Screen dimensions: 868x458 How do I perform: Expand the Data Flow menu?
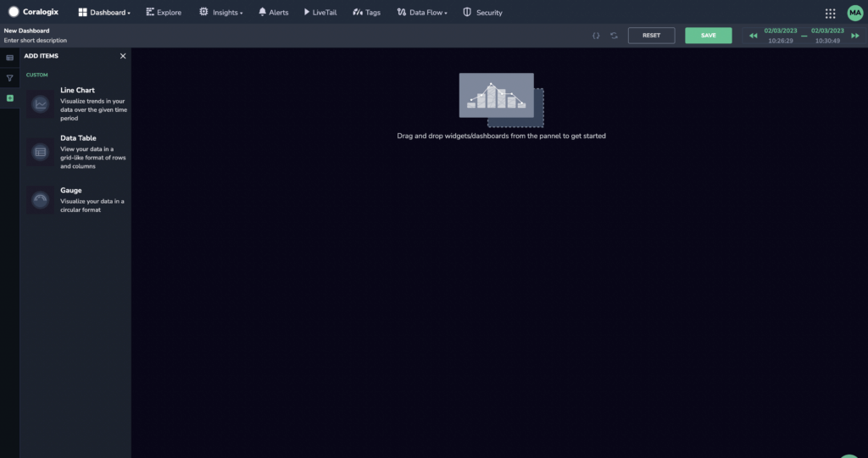(x=422, y=12)
